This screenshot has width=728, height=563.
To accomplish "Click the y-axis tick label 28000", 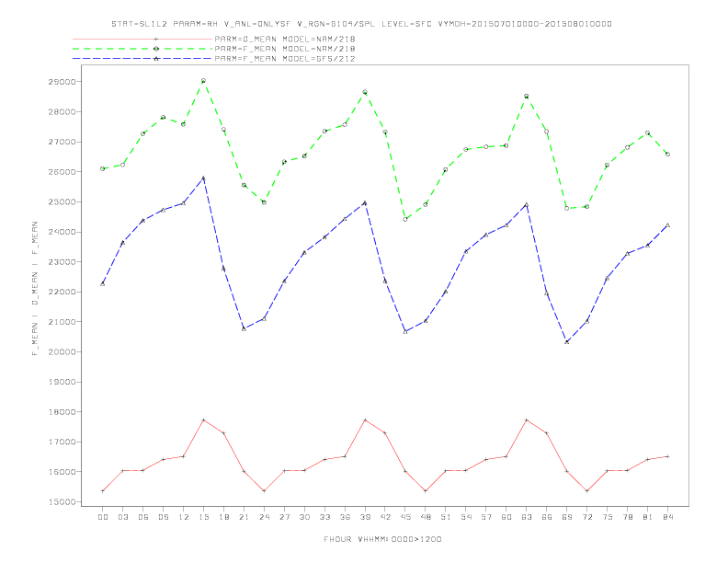I will coord(62,112).
